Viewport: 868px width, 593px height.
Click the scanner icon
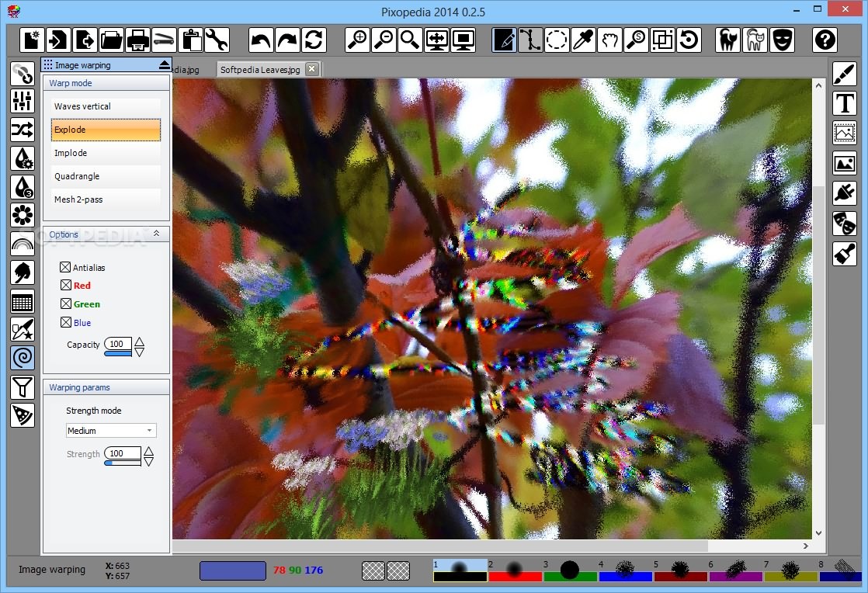(165, 40)
